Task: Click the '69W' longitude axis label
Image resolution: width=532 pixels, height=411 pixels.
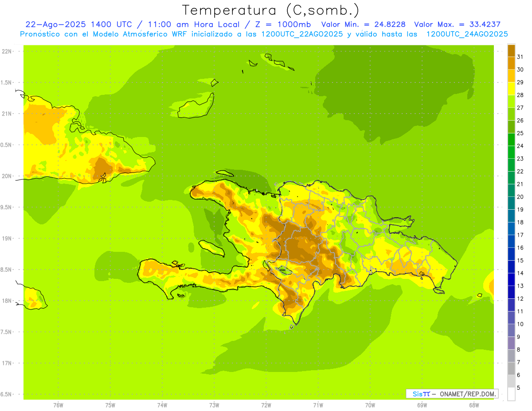Action: [x=422, y=405]
